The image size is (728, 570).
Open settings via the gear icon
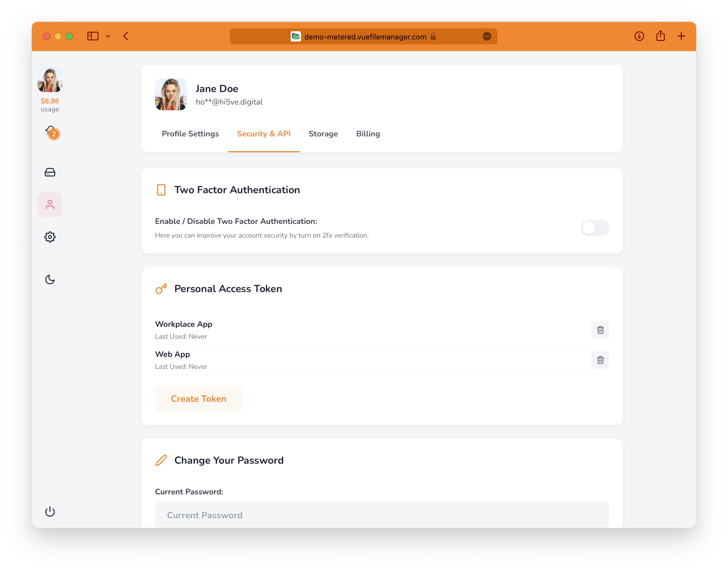pyautogui.click(x=50, y=237)
